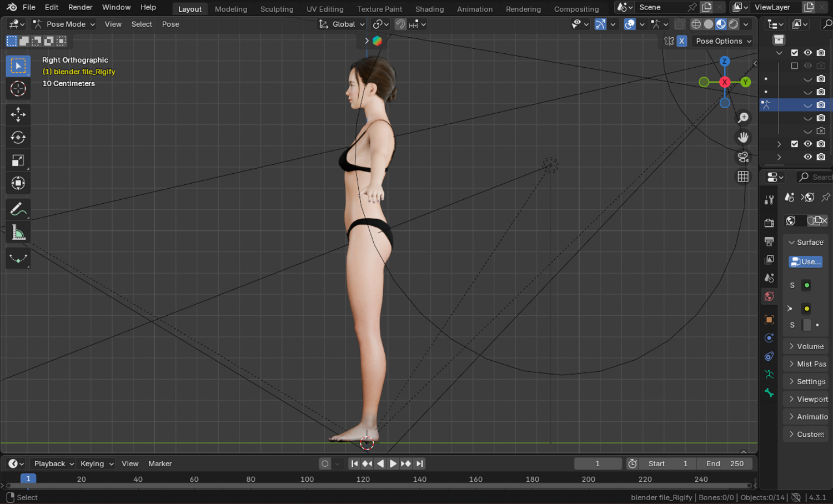Pick the Annotate pencil tool
833x504 pixels.
click(18, 209)
